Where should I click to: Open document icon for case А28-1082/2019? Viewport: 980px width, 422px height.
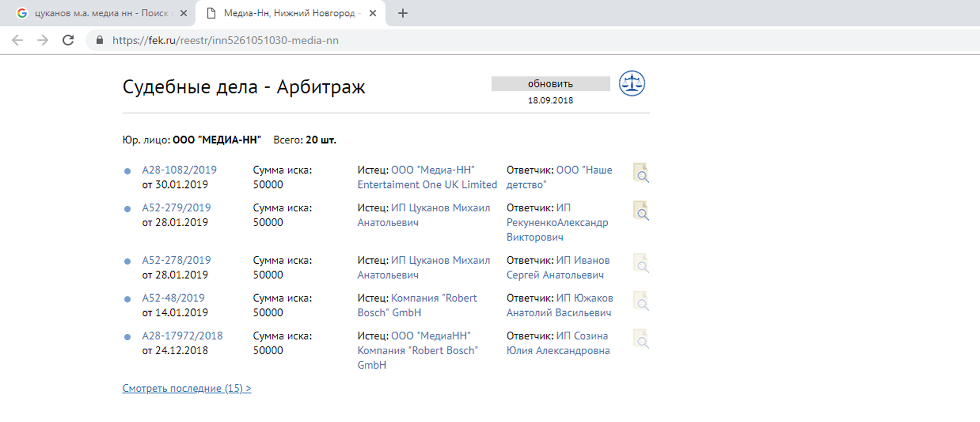point(641,173)
